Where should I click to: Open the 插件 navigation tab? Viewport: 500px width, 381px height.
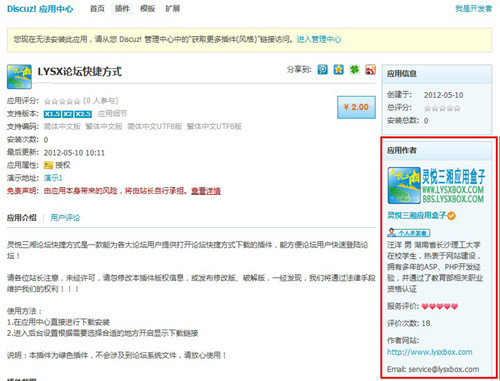122,9
